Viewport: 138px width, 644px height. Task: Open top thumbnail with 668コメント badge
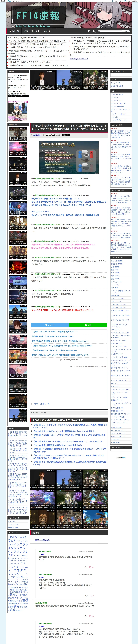click(43, 80)
